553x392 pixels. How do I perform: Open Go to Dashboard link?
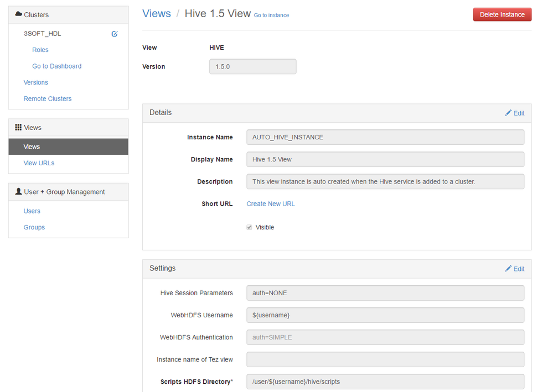[57, 66]
